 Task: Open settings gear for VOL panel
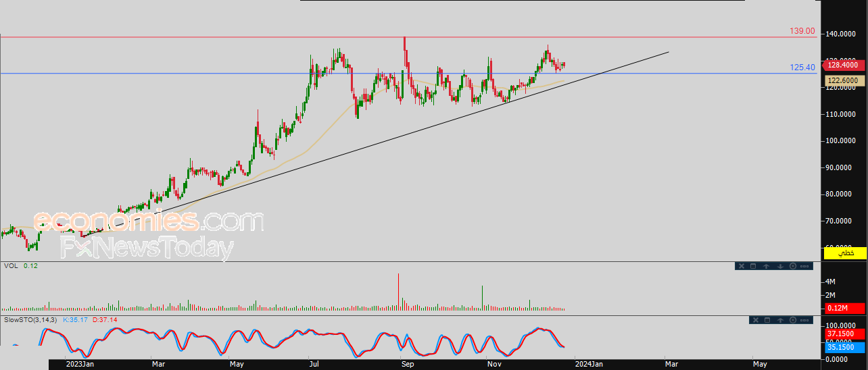tap(792, 266)
